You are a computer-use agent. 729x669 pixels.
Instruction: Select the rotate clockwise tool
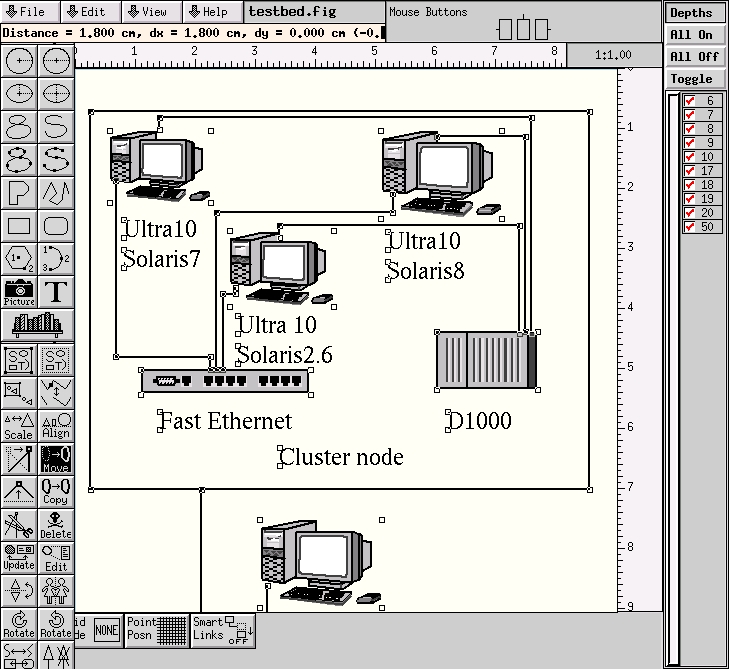coord(19,624)
